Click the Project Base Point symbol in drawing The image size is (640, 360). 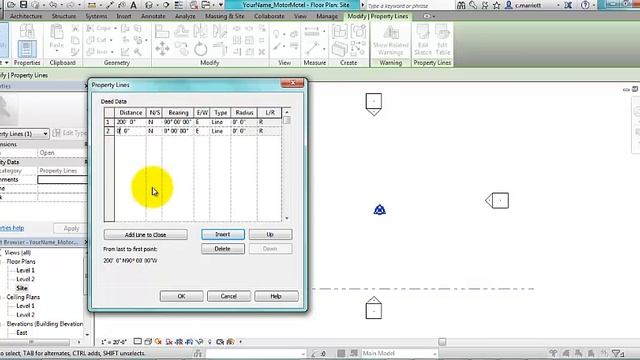[x=380, y=209]
